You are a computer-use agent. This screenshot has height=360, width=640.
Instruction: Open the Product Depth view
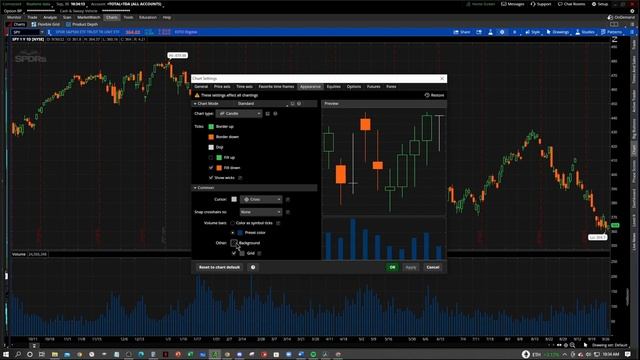point(82,24)
